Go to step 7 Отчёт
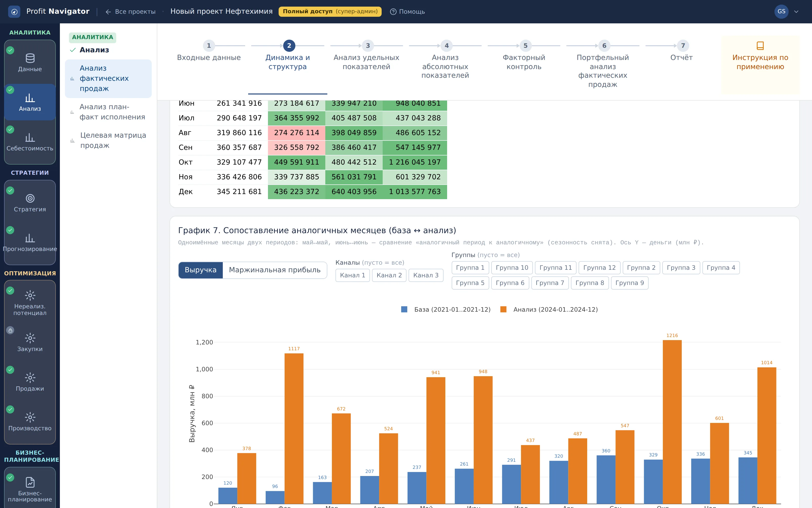Image resolution: width=812 pixels, height=508 pixels. [682, 51]
